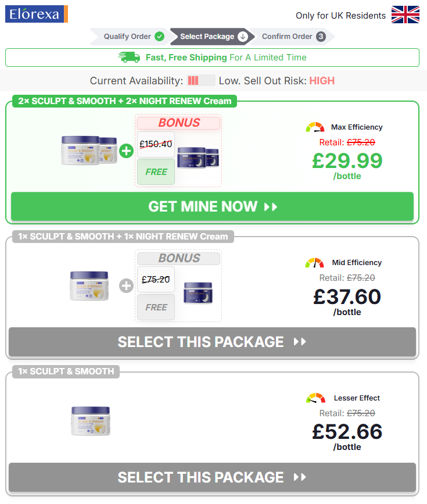
Task: Click the bottom package's Sculpt & Smooth jar
Action: [90, 420]
